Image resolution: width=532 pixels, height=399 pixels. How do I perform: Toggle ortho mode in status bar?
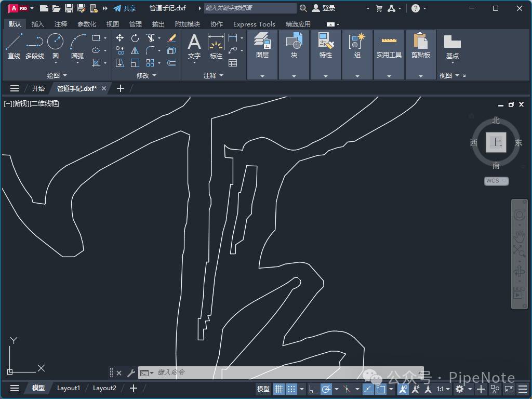(x=313, y=389)
